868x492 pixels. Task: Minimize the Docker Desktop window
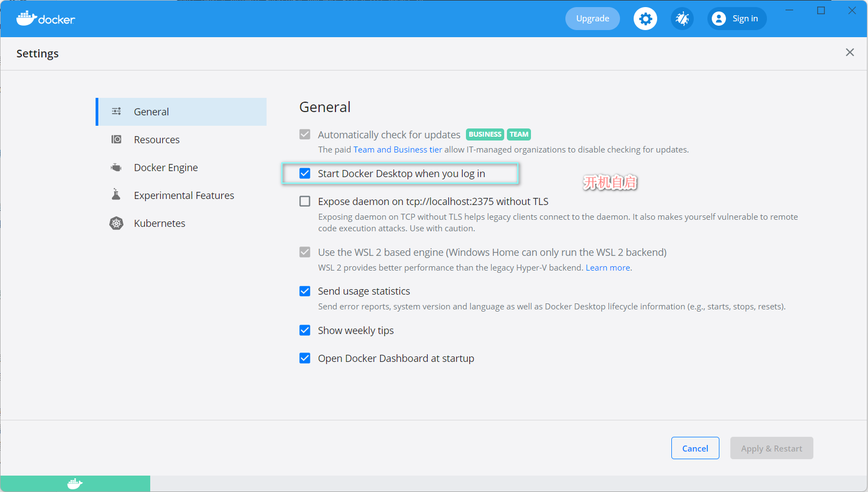click(x=789, y=10)
